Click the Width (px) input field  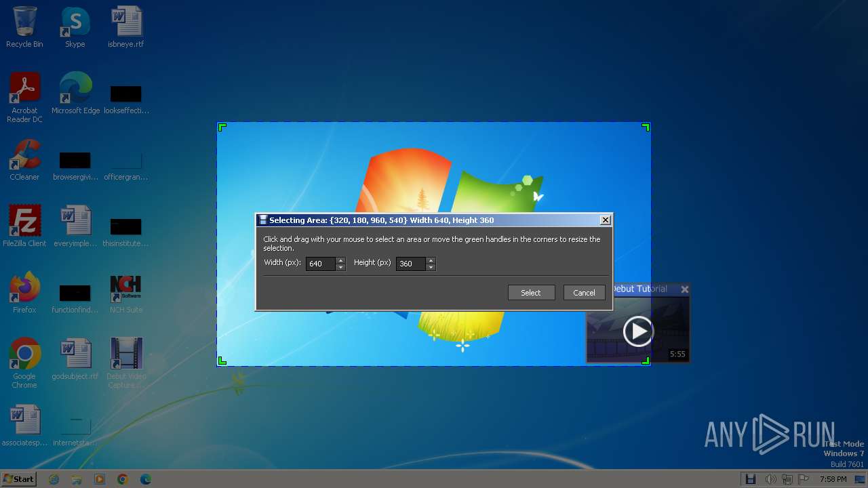pos(321,264)
